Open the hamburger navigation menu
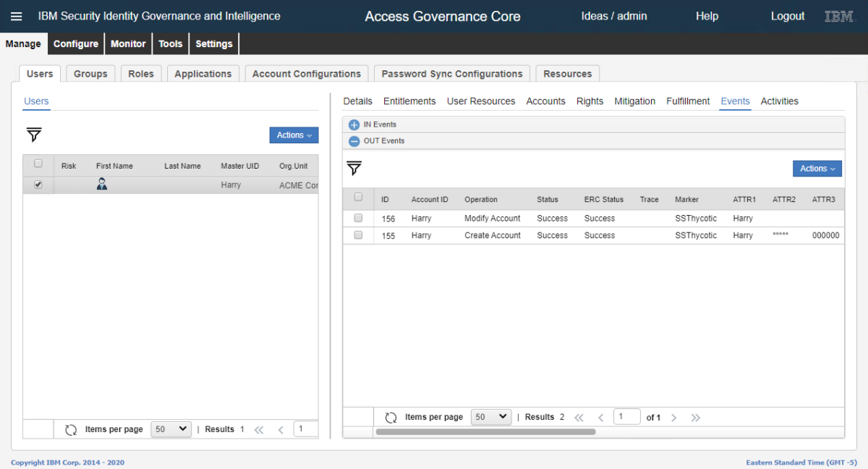Screen dimensions: 868x469 pyautogui.click(x=16, y=16)
